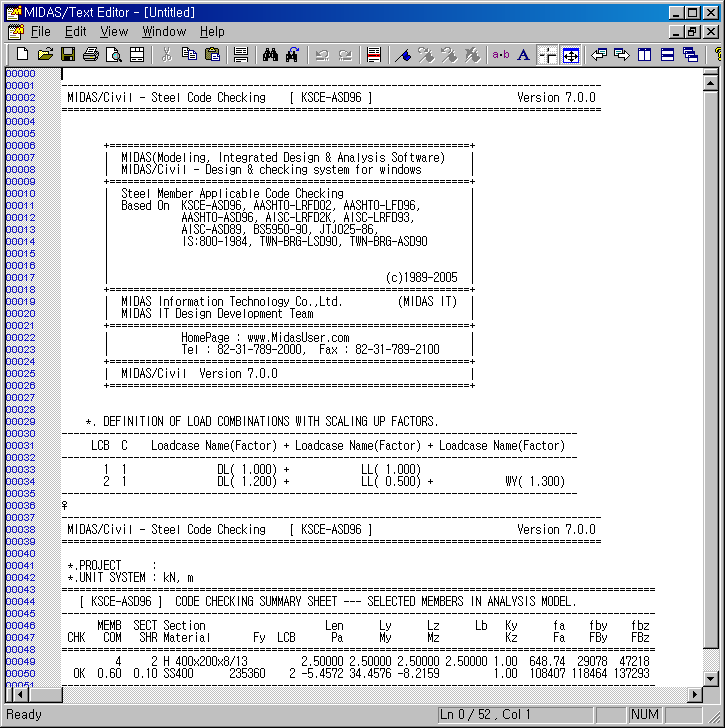The width and height of the screenshot is (725, 728).
Task: Click the vertical scrollbar up arrow
Action: tap(711, 83)
